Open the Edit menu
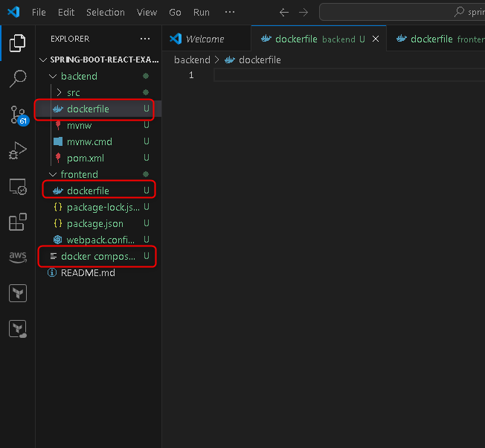Image resolution: width=485 pixels, height=448 pixels. click(66, 13)
